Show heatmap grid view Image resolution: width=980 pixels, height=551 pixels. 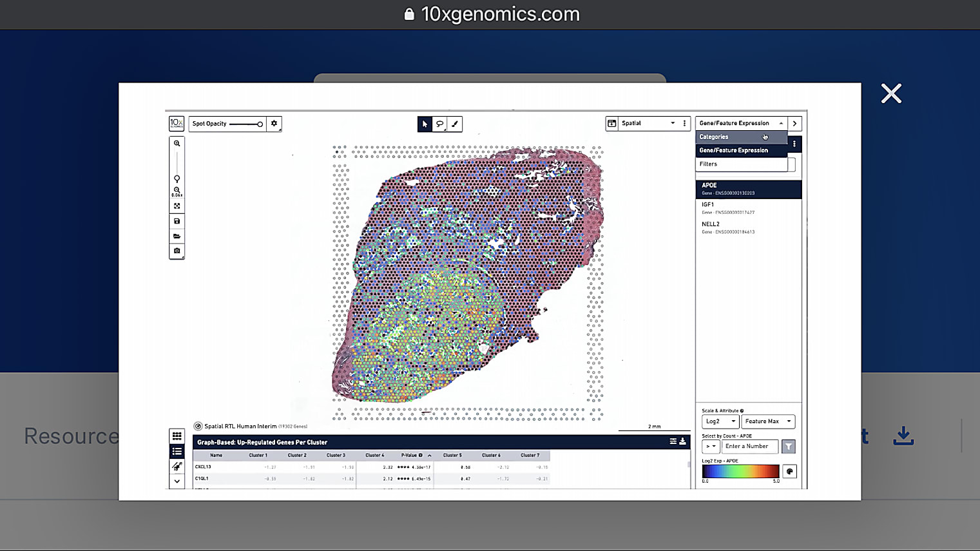pos(177,436)
